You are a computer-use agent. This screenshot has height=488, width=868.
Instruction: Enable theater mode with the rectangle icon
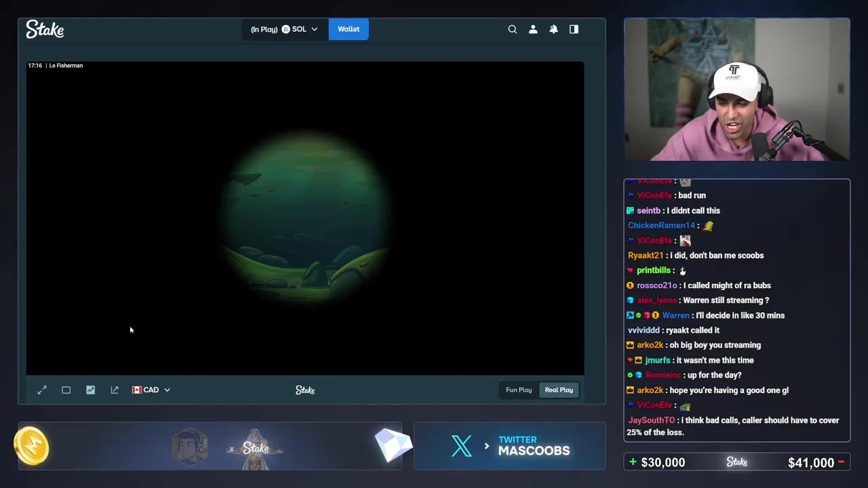tap(66, 390)
